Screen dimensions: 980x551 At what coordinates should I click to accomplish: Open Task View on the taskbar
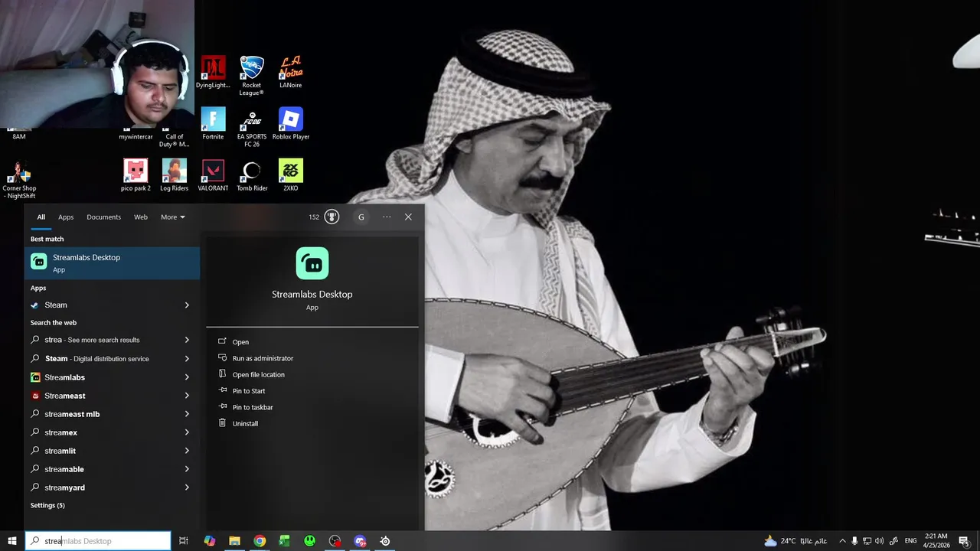click(184, 541)
